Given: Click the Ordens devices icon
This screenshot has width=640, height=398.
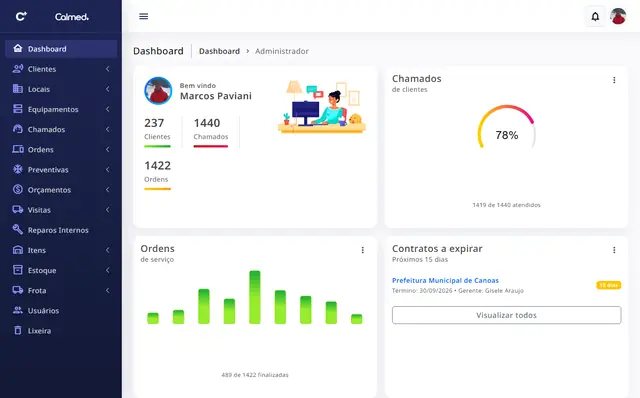Looking at the screenshot, I should (18, 149).
